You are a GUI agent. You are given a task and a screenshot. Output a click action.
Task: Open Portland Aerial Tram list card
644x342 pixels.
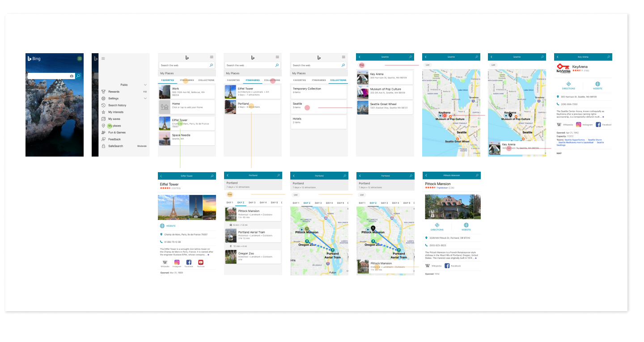[253, 235]
